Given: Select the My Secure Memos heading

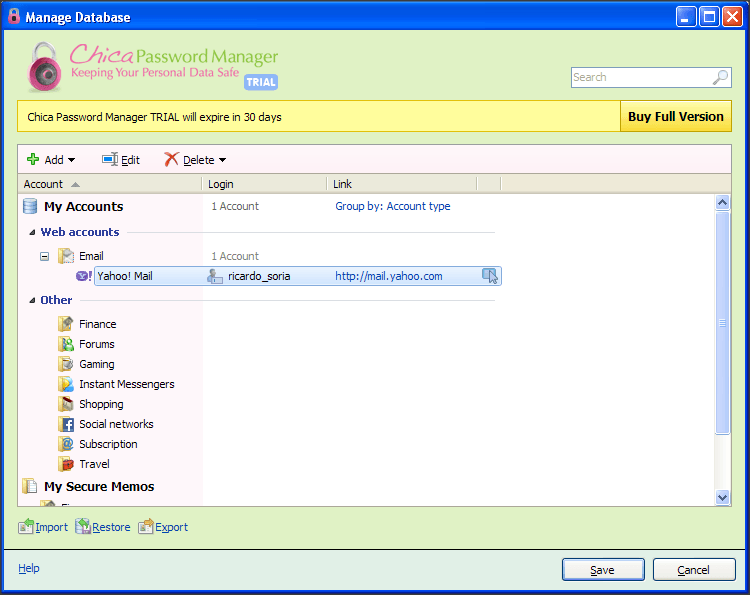Looking at the screenshot, I should (x=99, y=486).
